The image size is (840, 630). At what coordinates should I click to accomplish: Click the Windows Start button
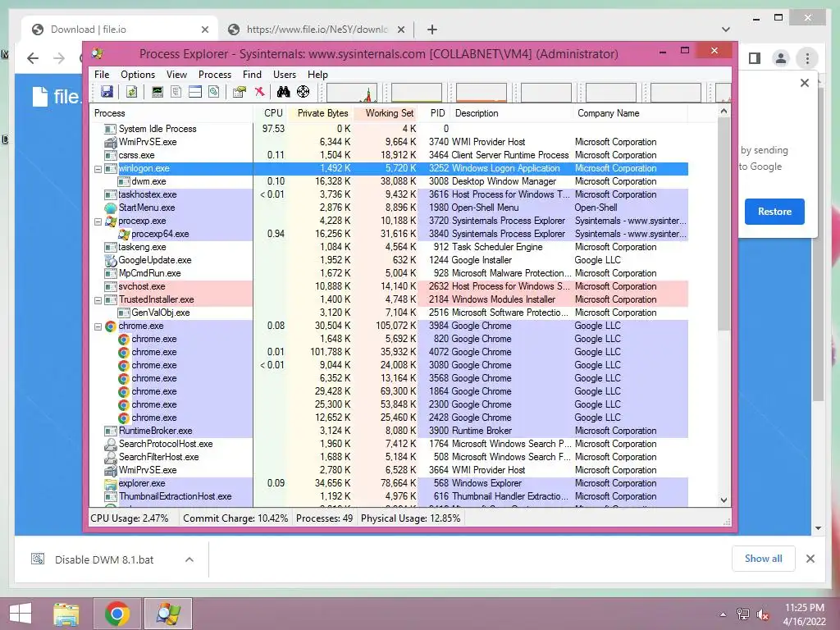tap(21, 614)
